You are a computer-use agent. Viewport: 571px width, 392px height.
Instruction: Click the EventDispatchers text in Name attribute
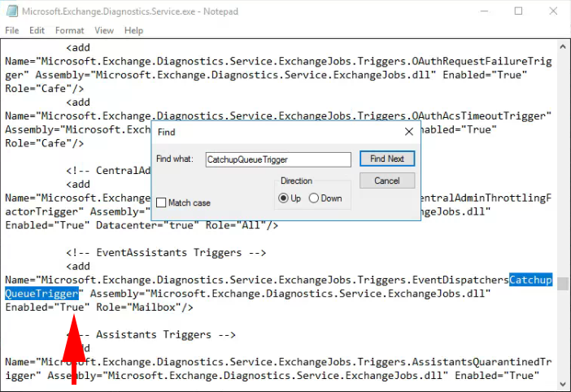pyautogui.click(x=460, y=280)
